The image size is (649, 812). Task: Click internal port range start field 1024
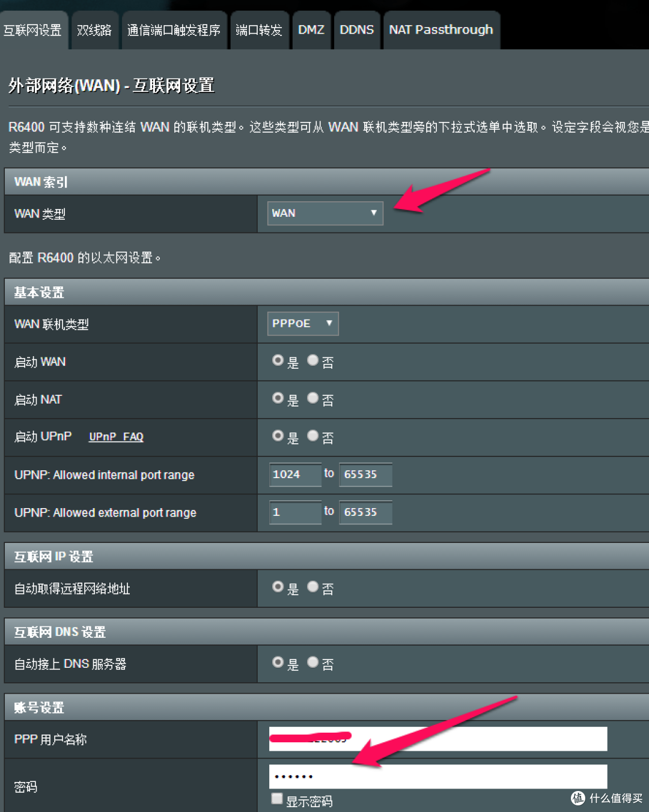[294, 474]
